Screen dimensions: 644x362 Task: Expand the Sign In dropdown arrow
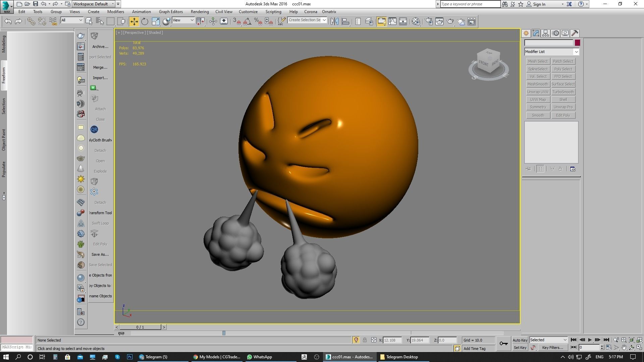click(562, 4)
